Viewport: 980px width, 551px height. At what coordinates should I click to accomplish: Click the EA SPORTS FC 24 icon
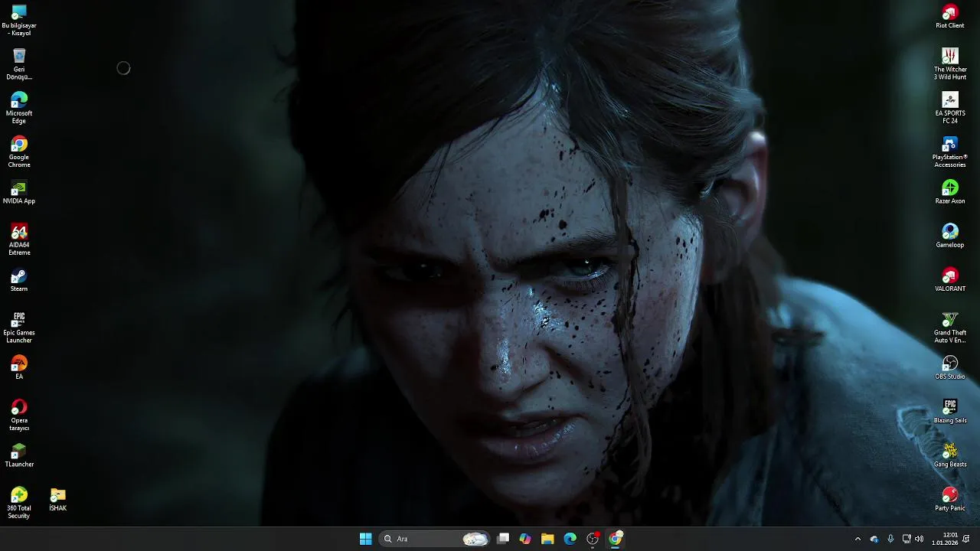950,108
